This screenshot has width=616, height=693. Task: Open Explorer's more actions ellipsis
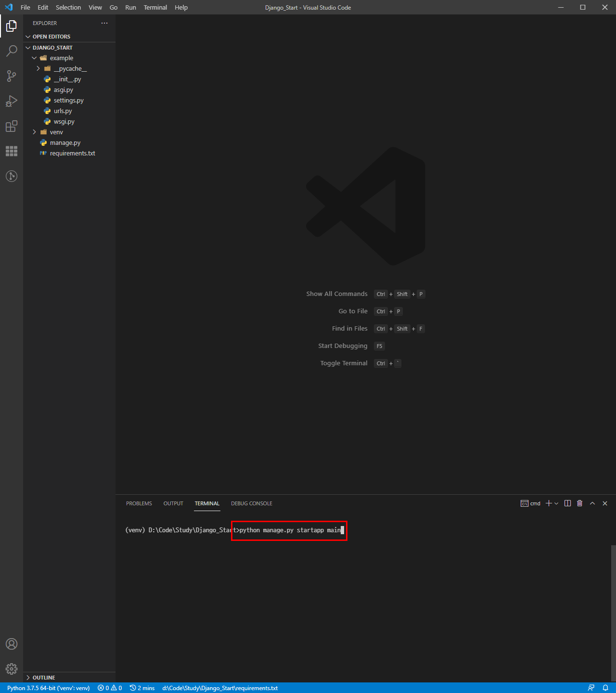(104, 23)
